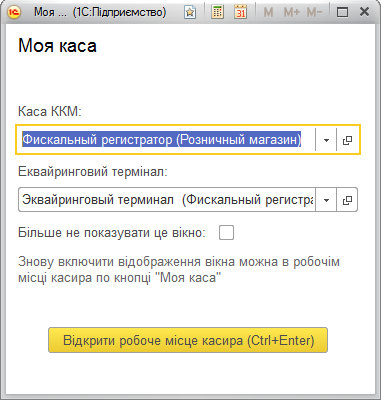Image resolution: width=381 pixels, height=400 pixels.
Task: Click the Більше не показувати це вікно label
Action: tap(112, 233)
